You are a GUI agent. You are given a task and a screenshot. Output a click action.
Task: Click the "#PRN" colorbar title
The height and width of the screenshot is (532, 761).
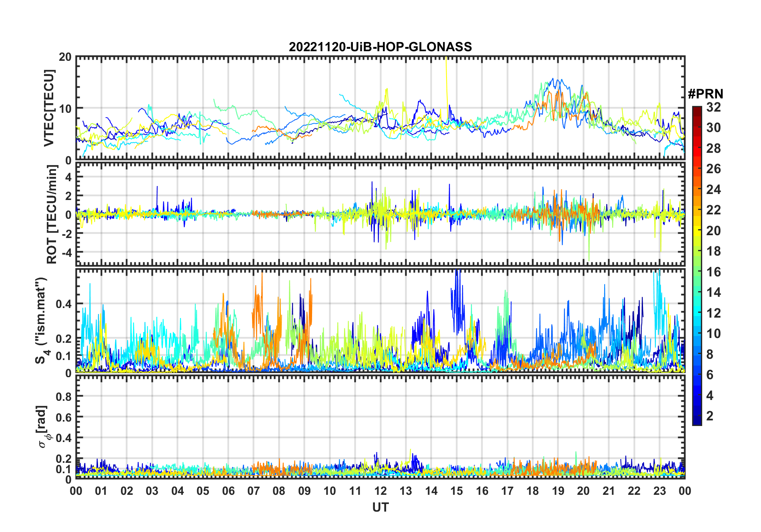coord(705,94)
